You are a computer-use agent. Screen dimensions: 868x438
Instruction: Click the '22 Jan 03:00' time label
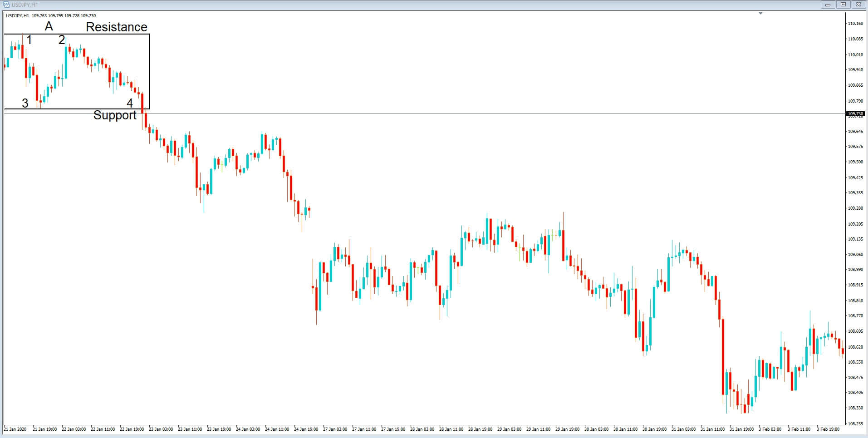tap(74, 429)
